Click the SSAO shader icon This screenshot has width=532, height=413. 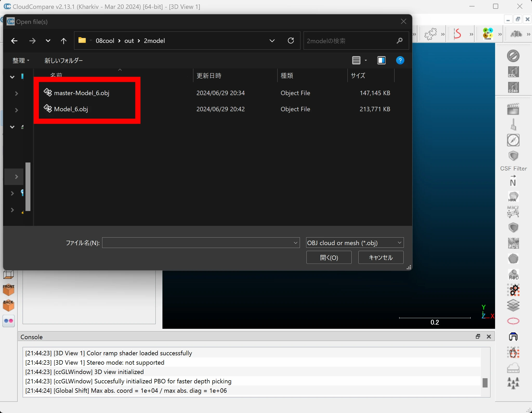[x=513, y=87]
